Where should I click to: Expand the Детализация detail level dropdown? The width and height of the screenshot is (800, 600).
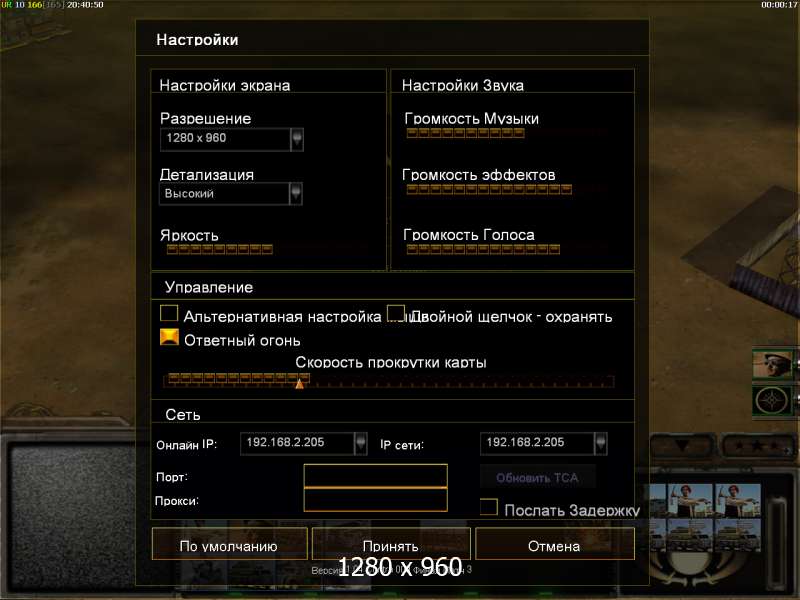click(x=296, y=194)
